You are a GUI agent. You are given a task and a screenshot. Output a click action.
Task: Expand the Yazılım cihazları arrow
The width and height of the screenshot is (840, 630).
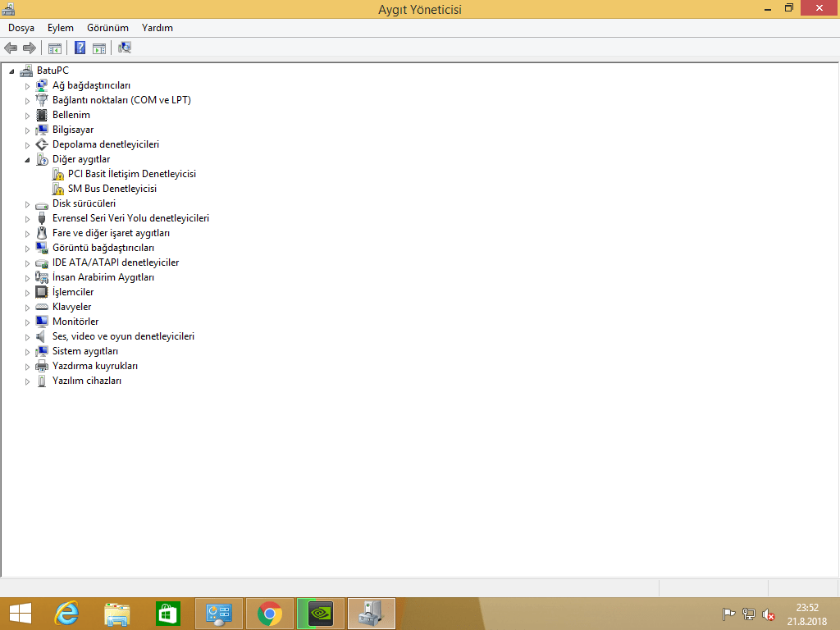click(27, 381)
